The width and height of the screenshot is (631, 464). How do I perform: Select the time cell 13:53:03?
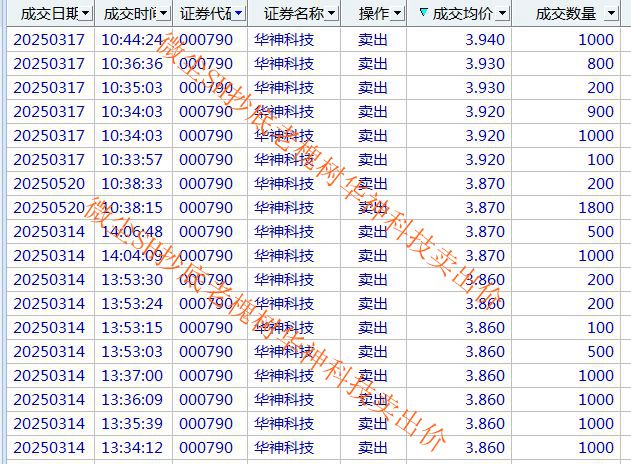tap(132, 352)
